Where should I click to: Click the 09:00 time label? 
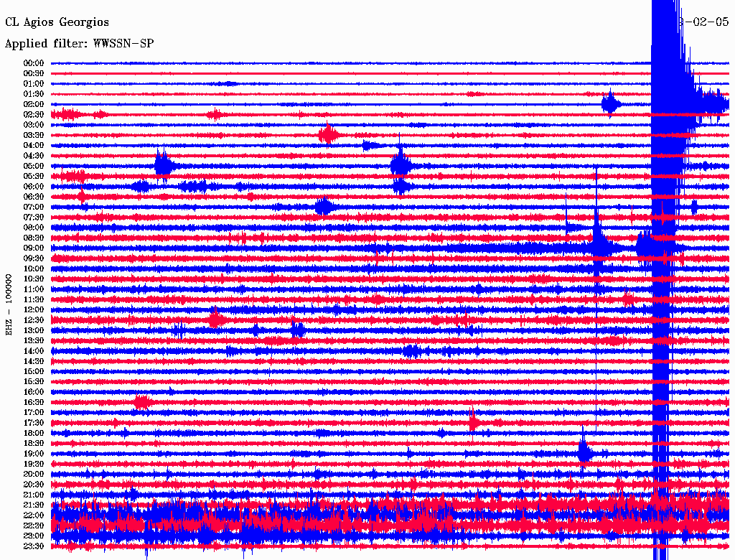click(34, 248)
